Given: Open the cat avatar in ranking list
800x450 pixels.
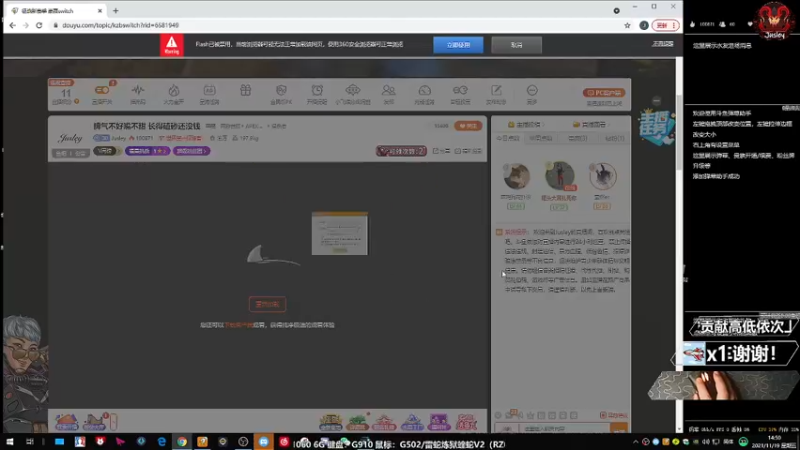Looking at the screenshot, I should pyautogui.click(x=516, y=176).
